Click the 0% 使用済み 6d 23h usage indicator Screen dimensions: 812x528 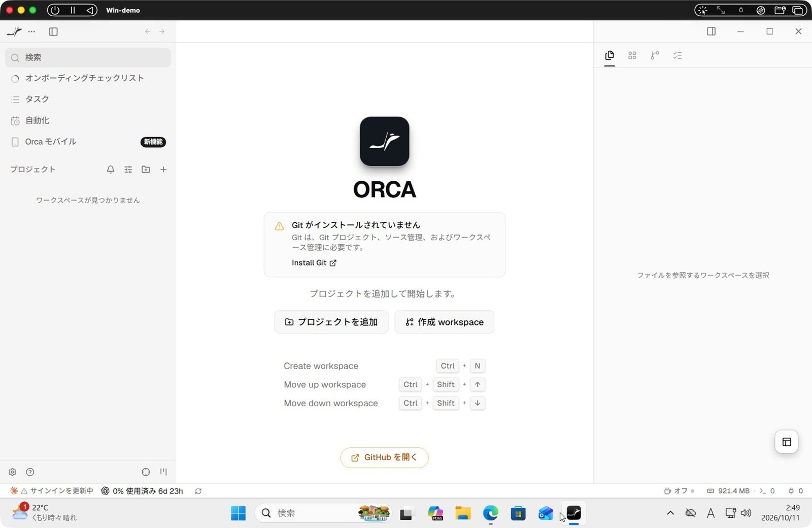[142, 491]
